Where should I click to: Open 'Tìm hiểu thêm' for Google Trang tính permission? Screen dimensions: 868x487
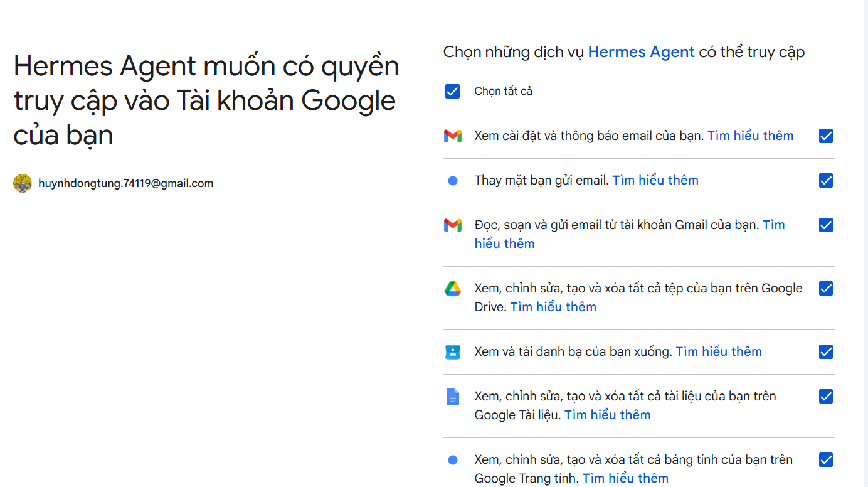point(625,478)
